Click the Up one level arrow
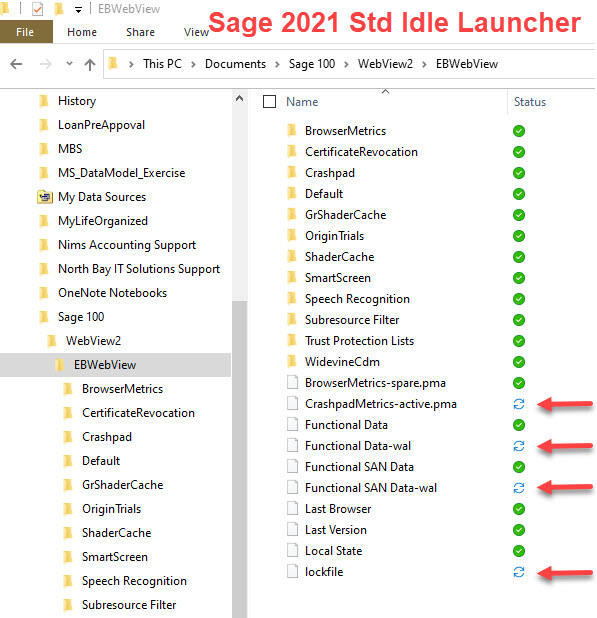This screenshot has height=618, width=597. coord(90,64)
